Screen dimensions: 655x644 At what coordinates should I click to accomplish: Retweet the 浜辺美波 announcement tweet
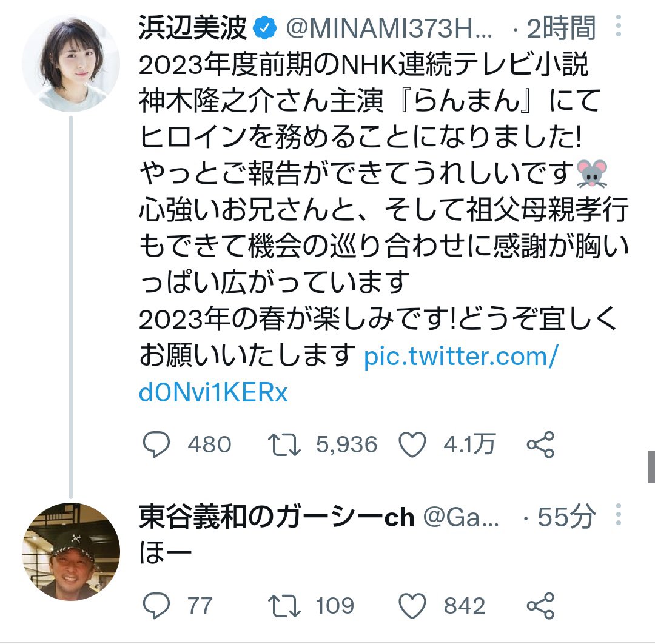coord(284,446)
